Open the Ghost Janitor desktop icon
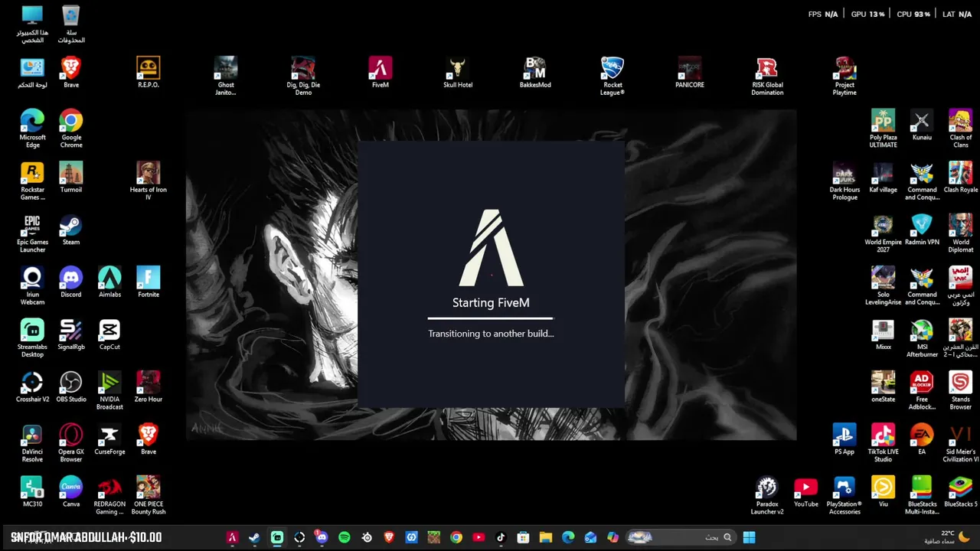This screenshot has height=551, width=980. click(x=226, y=76)
